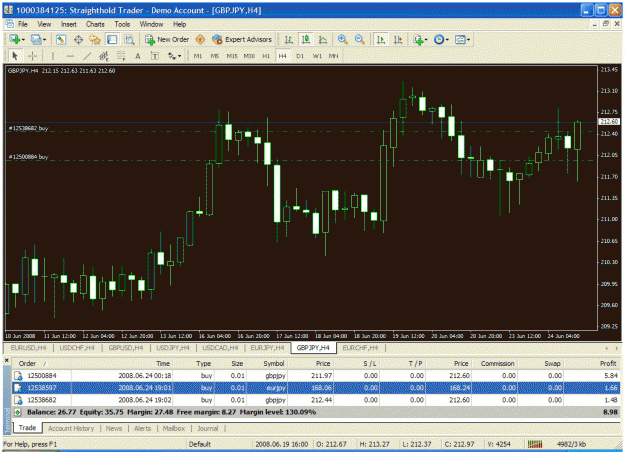Image resolution: width=625 pixels, height=452 pixels.
Task: Switch to the USDJPY,H4 chart tab
Action: click(173, 348)
